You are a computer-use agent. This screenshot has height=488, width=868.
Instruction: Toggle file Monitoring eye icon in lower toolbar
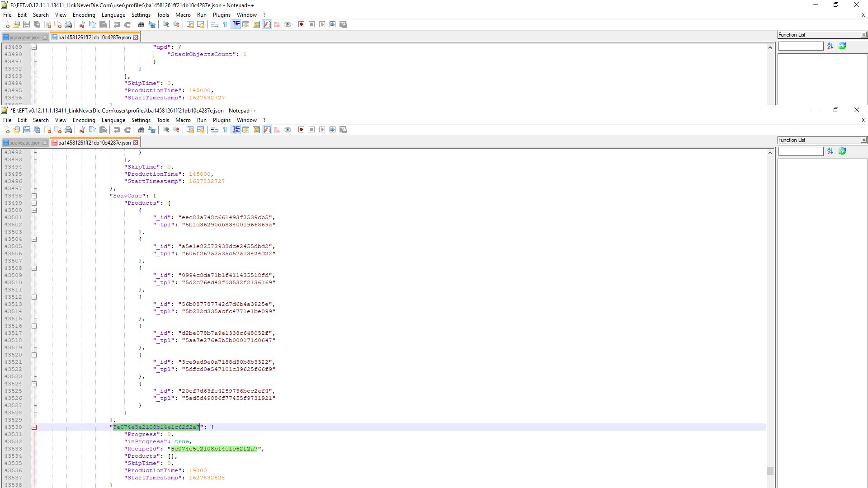coord(288,130)
